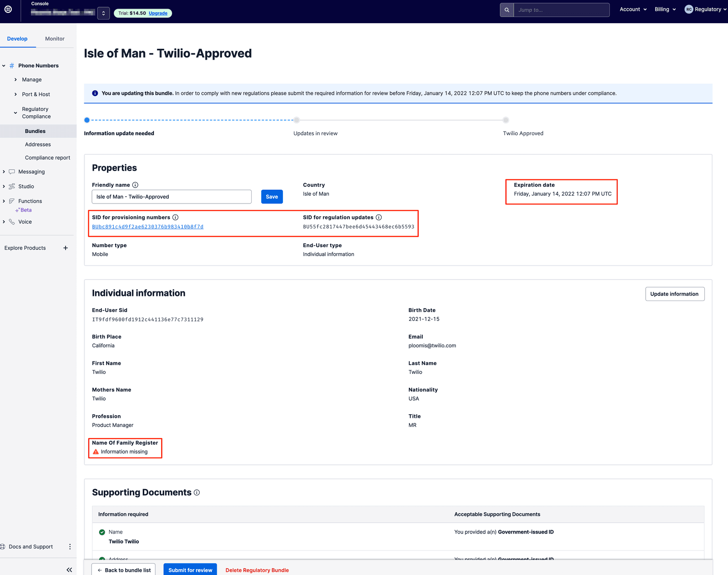Click the Submit for review button
This screenshot has width=728, height=575.
point(190,570)
